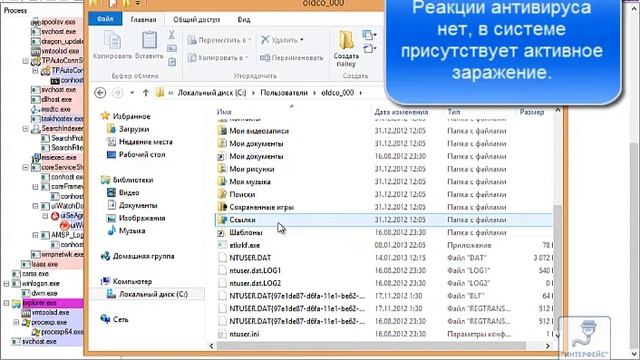
Task: Click the back navigation arrow
Action: pyautogui.click(x=100, y=93)
